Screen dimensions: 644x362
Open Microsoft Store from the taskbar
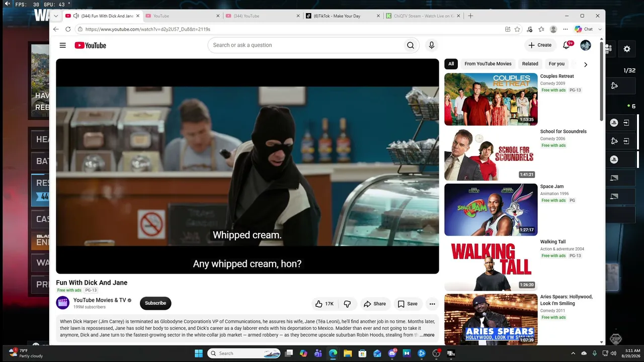(362, 353)
